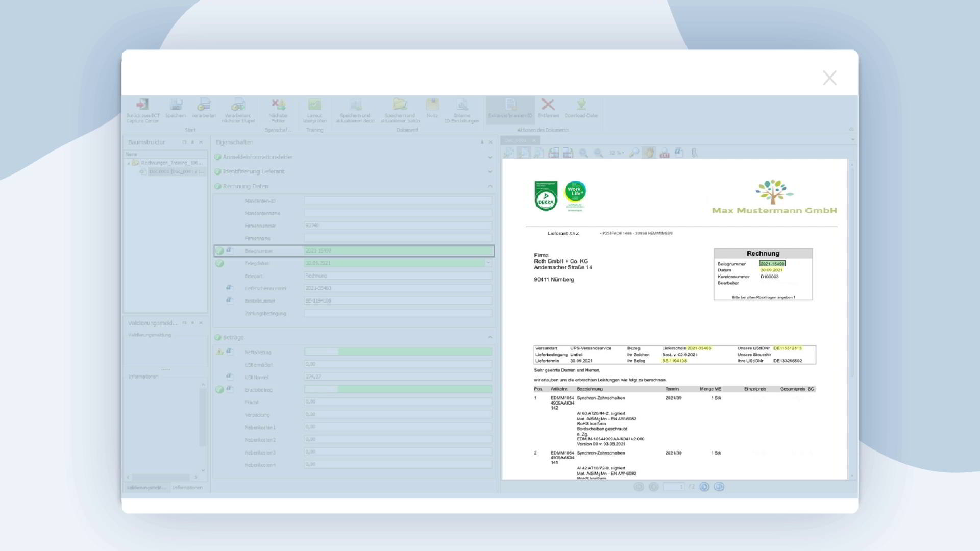Click the Belegnummer green check status icon
This screenshot has width=980, height=551.
point(219,251)
